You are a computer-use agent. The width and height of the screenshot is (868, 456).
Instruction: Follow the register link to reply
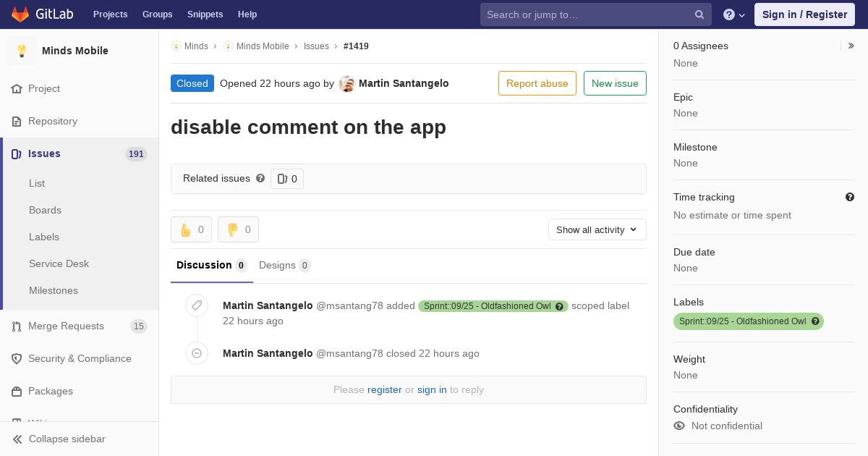pyautogui.click(x=385, y=389)
